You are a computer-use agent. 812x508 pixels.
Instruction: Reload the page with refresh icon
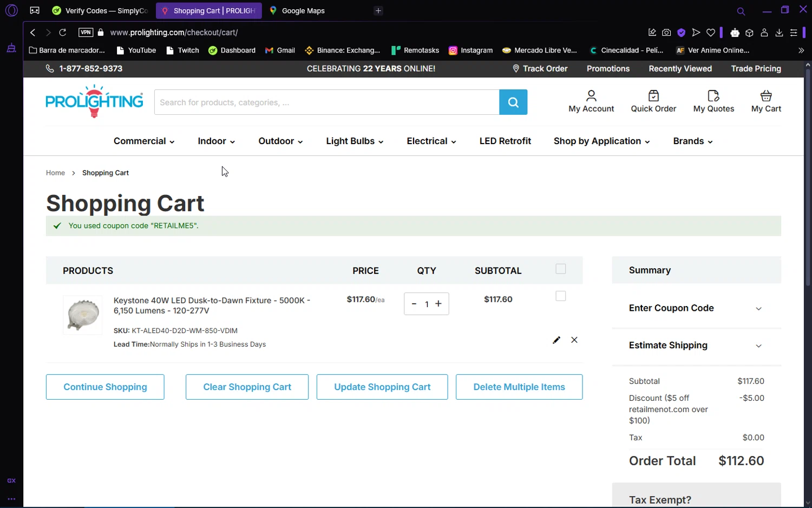(63, 32)
